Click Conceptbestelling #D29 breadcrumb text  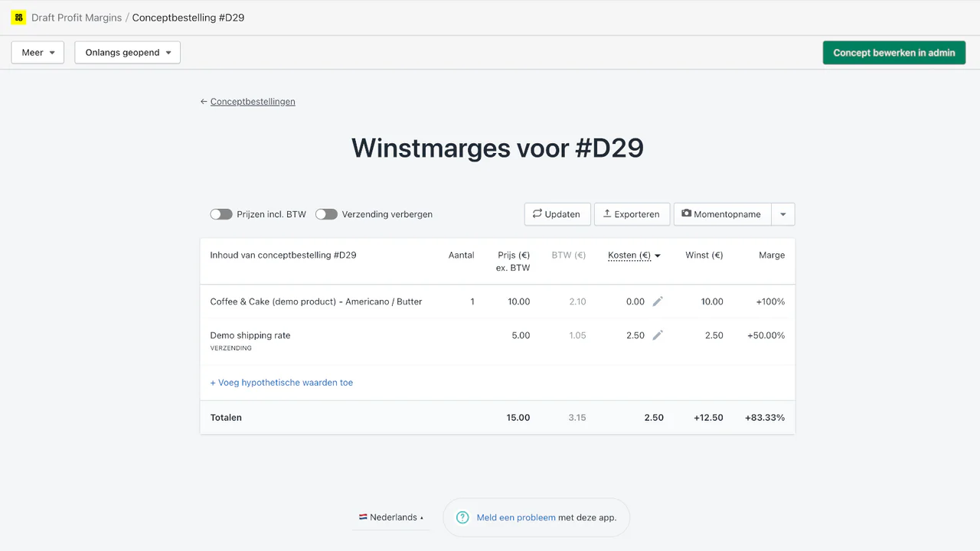(x=188, y=18)
